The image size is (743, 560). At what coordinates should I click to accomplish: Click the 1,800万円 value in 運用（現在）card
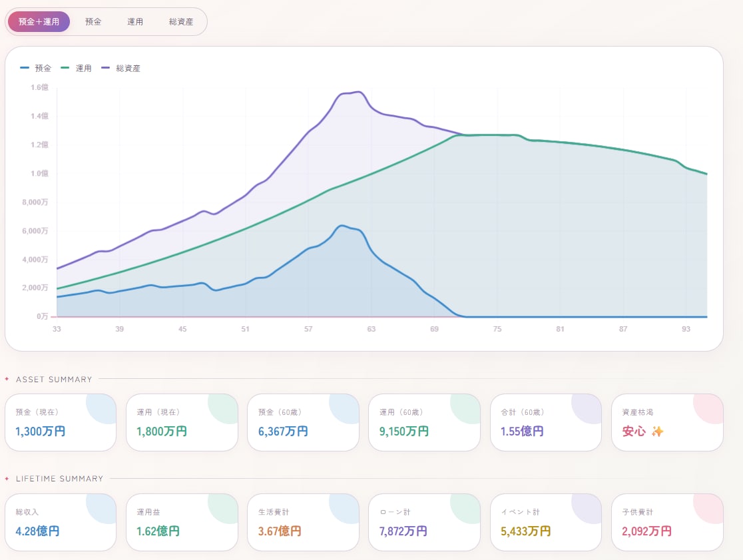tap(162, 431)
